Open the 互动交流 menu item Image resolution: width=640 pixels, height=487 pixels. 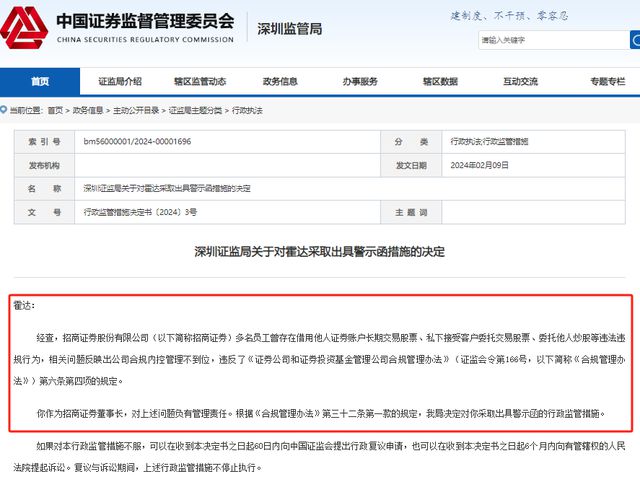click(520, 81)
